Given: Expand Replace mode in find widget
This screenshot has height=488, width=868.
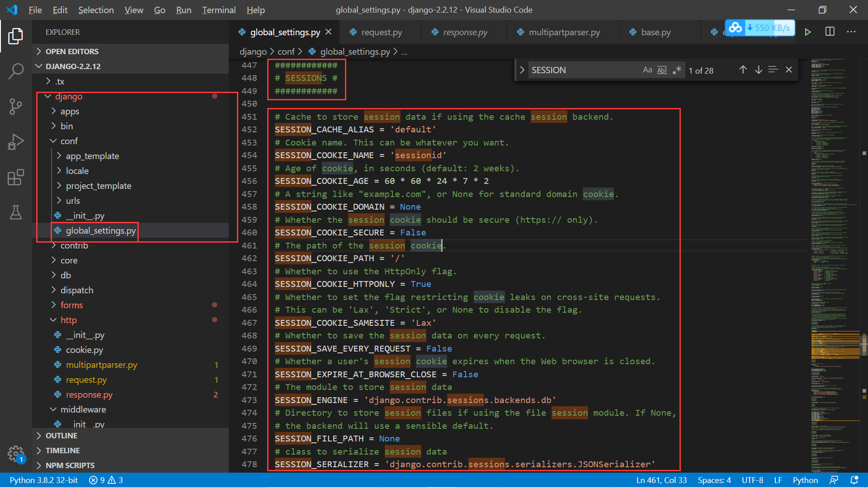Looking at the screenshot, I should click(x=522, y=70).
